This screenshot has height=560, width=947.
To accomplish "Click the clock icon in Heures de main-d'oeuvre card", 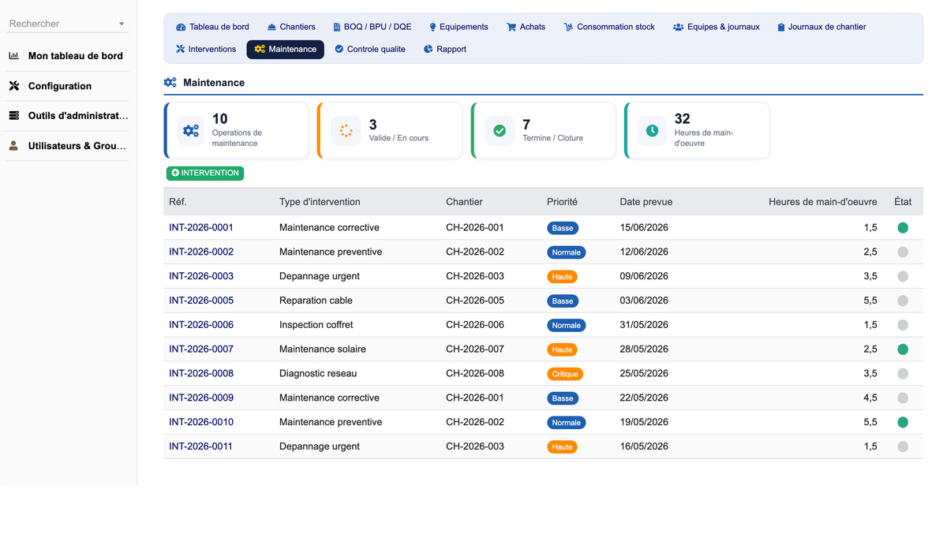I will (x=653, y=131).
